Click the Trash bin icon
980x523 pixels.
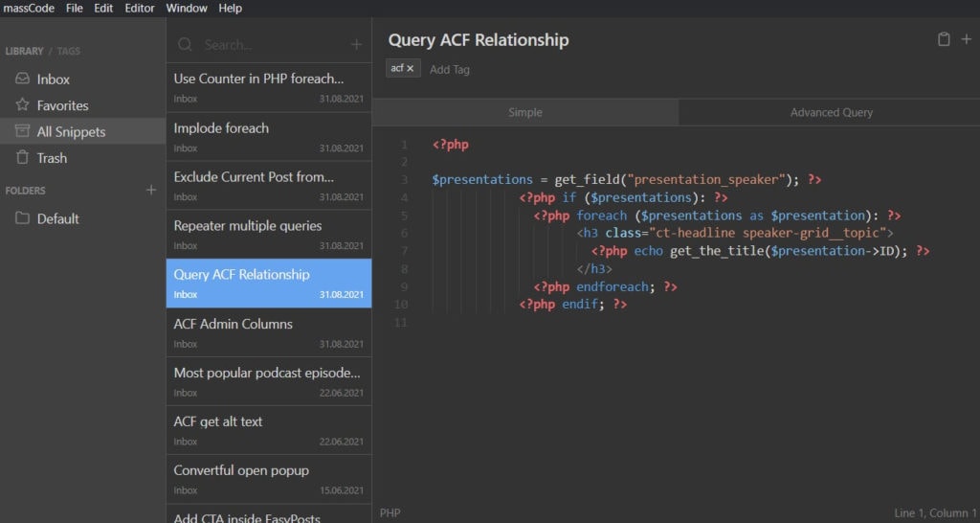tap(22, 158)
